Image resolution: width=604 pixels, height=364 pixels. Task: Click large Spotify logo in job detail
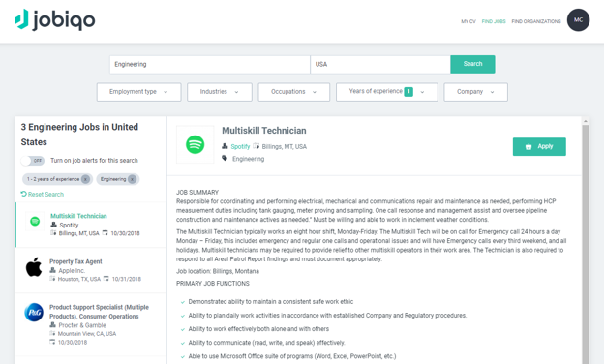195,145
